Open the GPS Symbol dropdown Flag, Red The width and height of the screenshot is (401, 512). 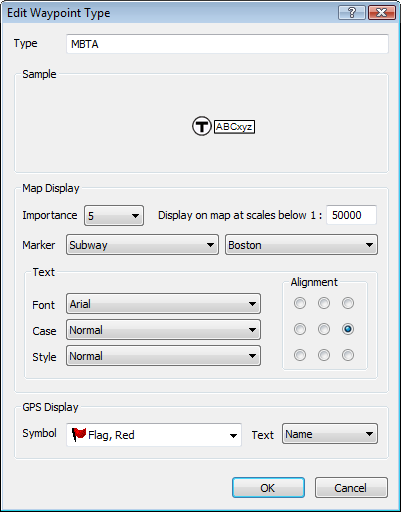(154, 435)
